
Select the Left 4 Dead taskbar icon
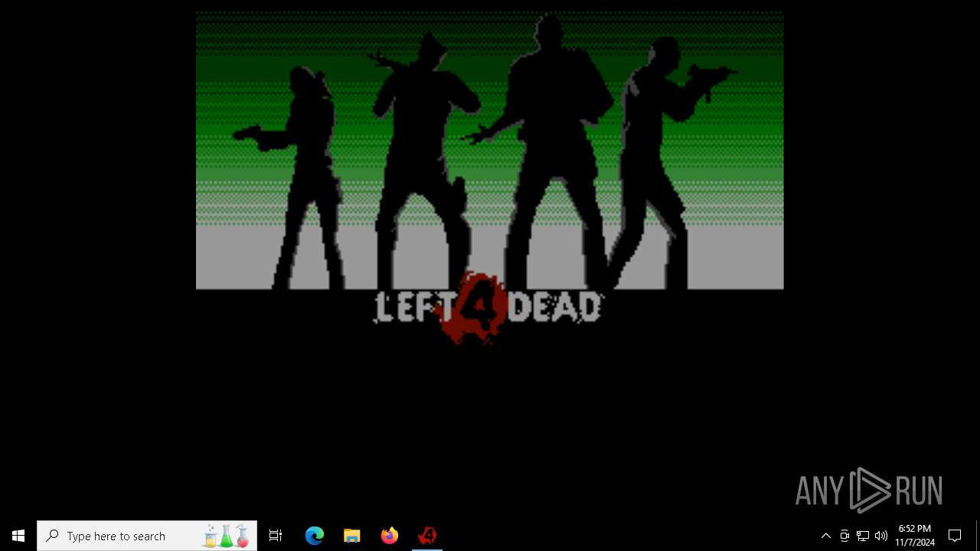pyautogui.click(x=427, y=536)
